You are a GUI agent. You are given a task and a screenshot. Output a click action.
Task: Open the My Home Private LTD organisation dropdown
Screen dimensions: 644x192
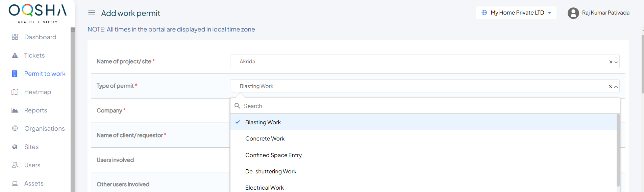(516, 13)
